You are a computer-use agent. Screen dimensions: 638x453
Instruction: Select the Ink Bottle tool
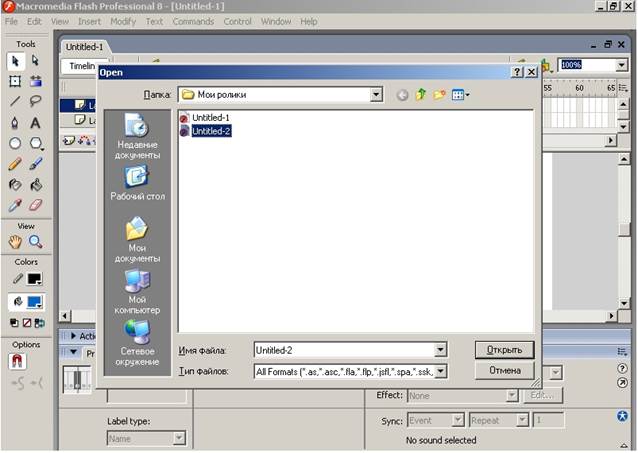(15, 185)
